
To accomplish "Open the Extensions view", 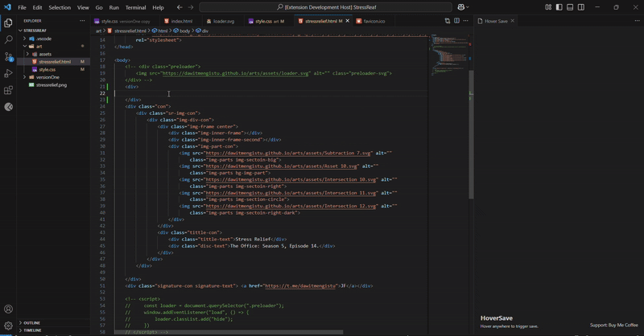I will pos(8,90).
